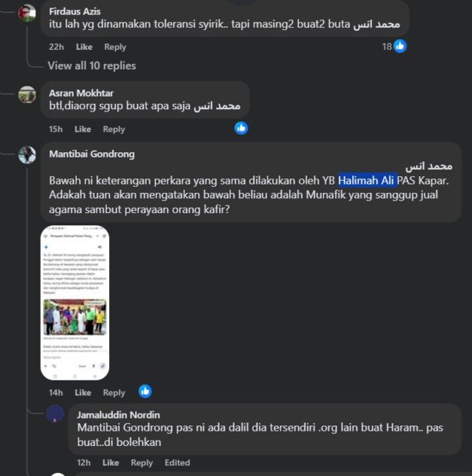The image size is (472, 476).
Task: Open the 14h timestamp on Mantibai's comment
Action: 56,393
